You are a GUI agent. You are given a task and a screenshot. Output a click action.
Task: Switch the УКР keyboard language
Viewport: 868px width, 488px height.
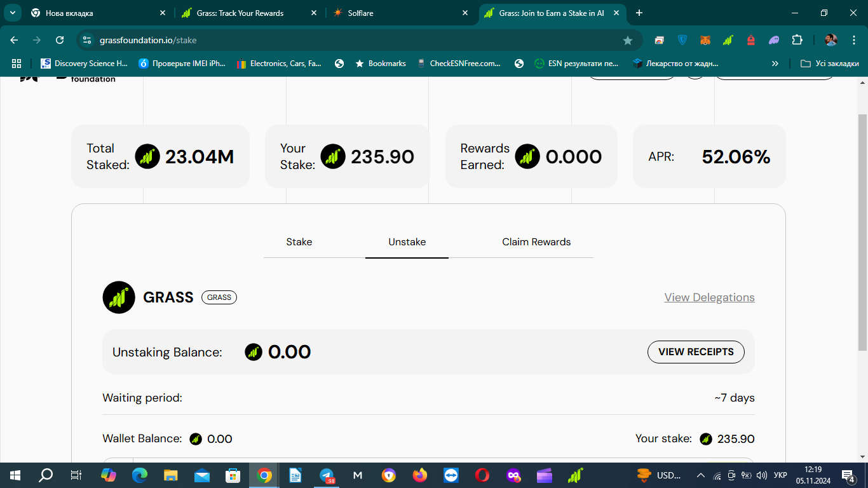point(780,475)
